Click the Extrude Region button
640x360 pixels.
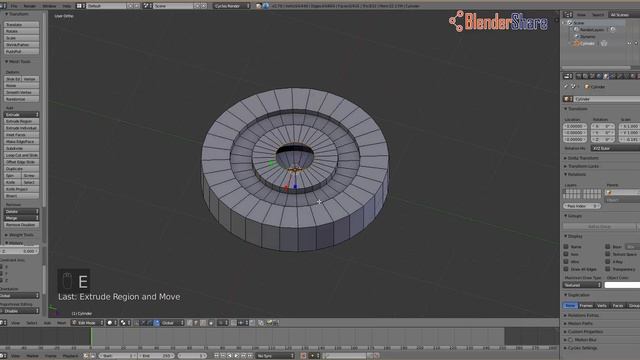tap(21, 121)
